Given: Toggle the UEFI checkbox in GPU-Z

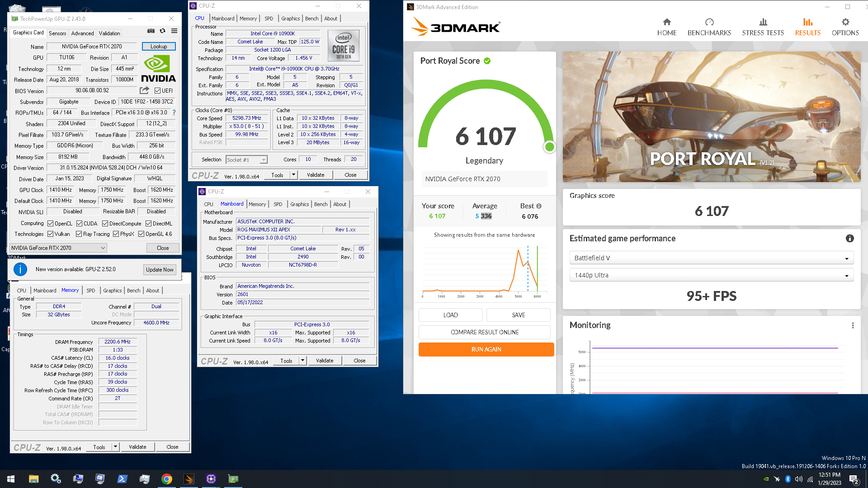Looking at the screenshot, I should click(x=157, y=91).
